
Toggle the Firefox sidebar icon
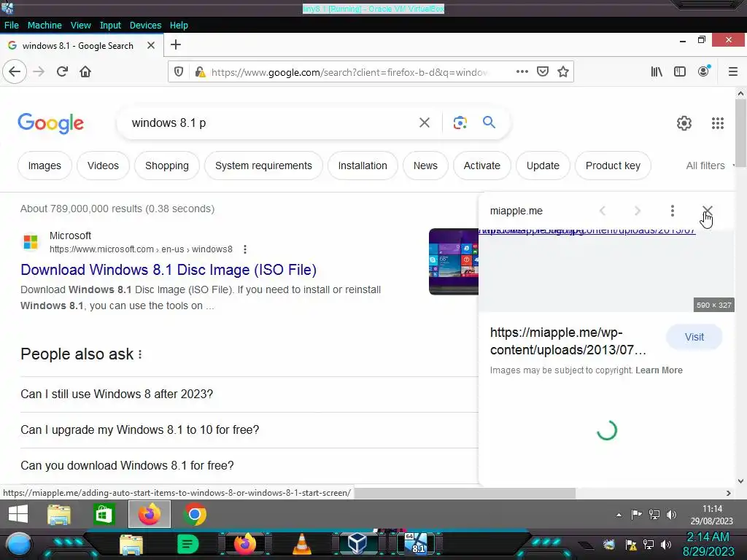click(680, 72)
